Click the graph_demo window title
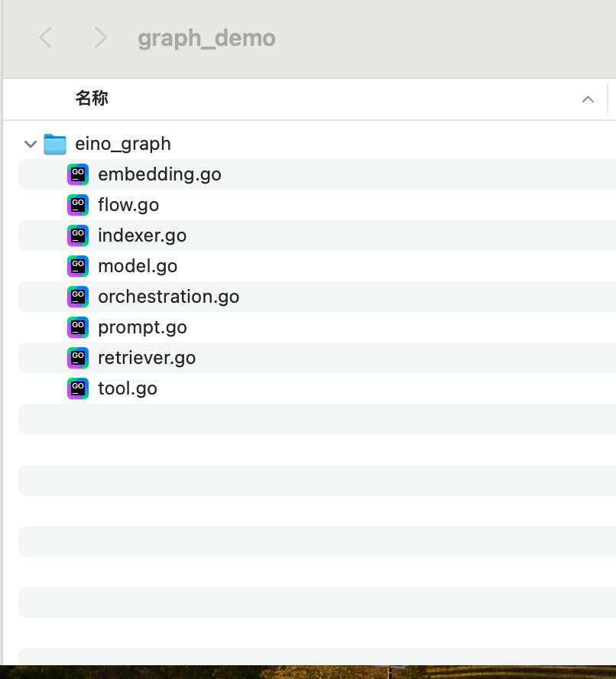This screenshot has height=679, width=616. coord(206,38)
